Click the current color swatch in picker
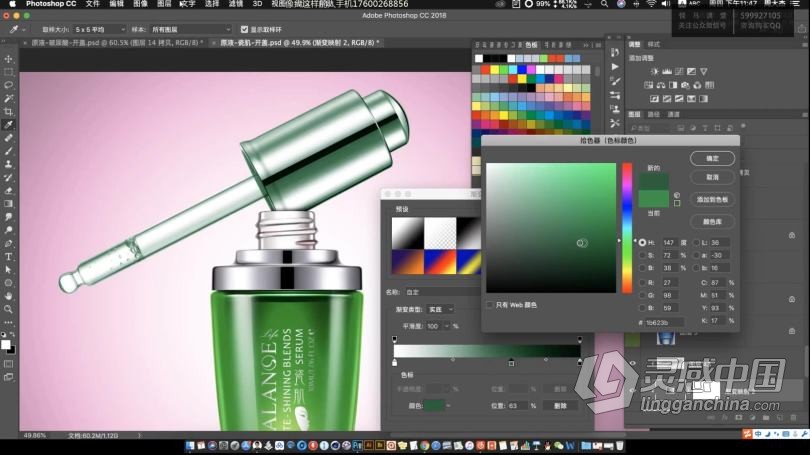Viewport: 810px width, 455px height. coord(653,199)
